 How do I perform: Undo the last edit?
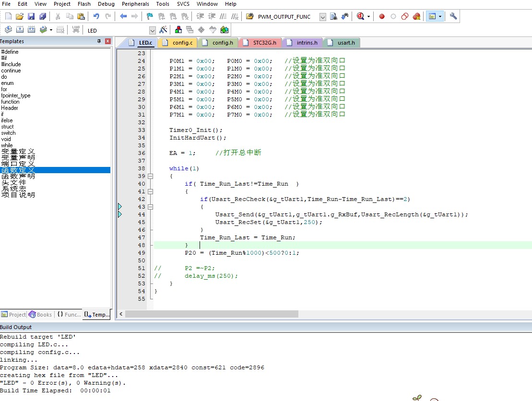pos(96,16)
